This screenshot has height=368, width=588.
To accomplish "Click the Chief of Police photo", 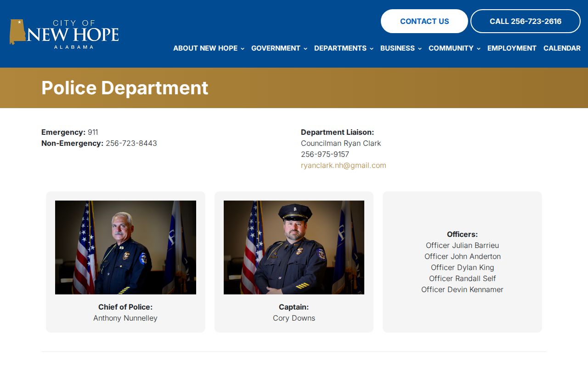I will point(125,247).
